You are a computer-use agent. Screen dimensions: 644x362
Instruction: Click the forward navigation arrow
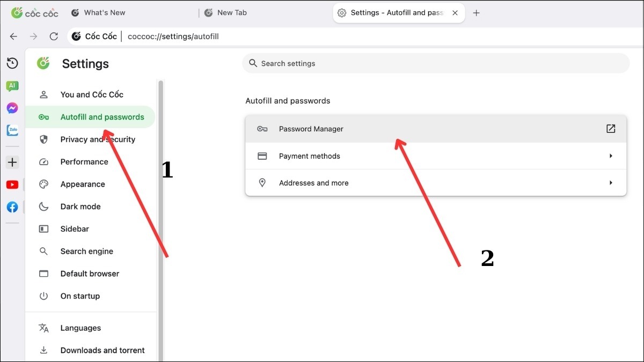pos(34,36)
